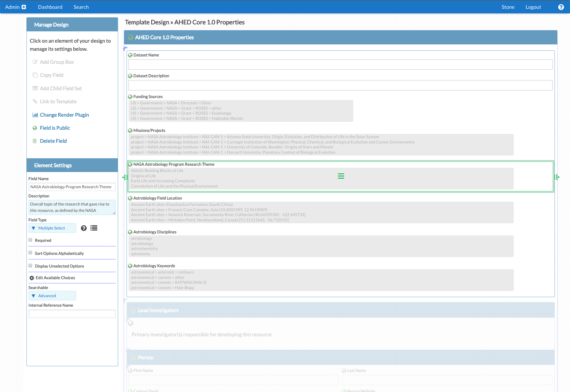Click the globe icon beside Dataset Name
The image size is (570, 392).
coord(130,55)
